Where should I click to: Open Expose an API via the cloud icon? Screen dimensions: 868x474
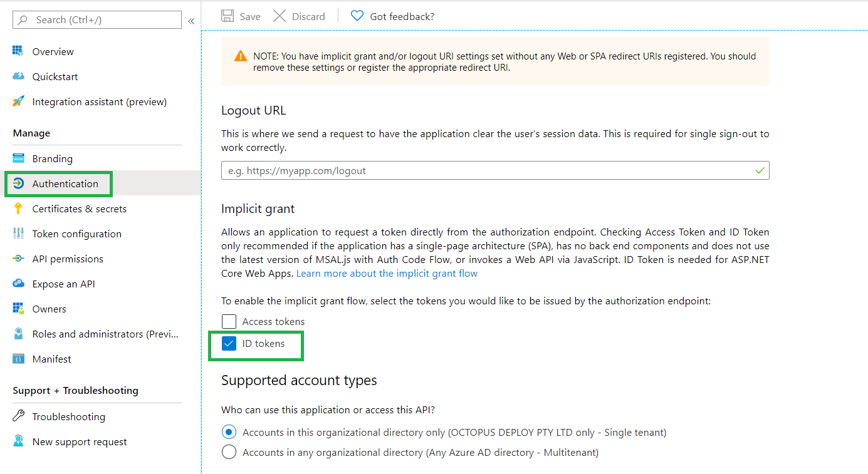[19, 284]
